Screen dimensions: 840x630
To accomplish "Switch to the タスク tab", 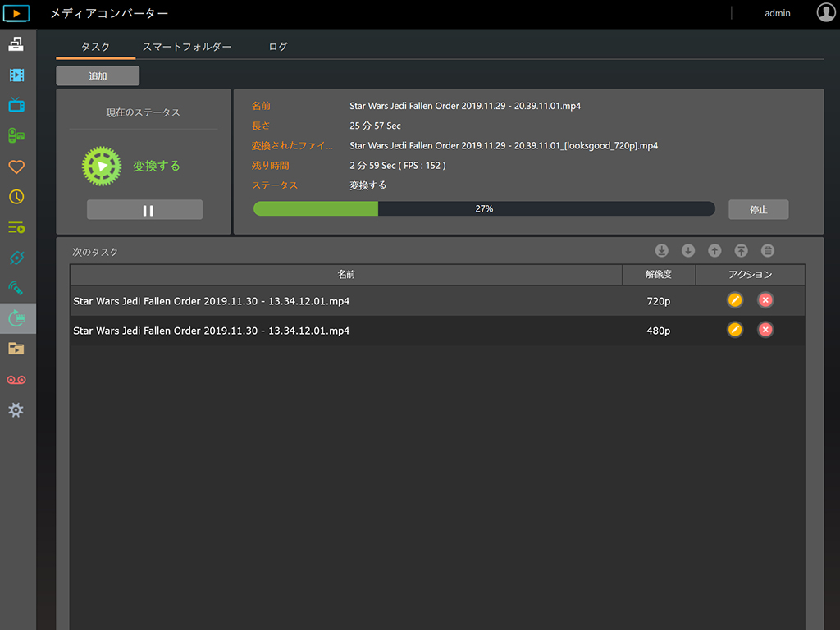I will click(95, 47).
